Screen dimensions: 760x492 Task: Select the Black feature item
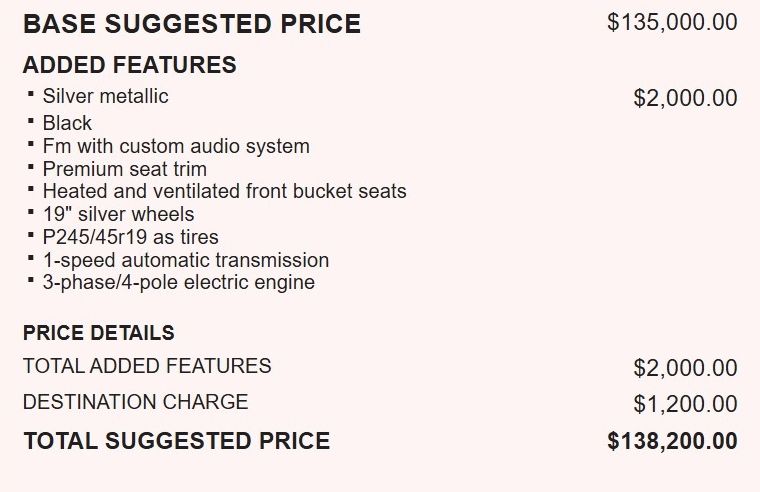click(67, 123)
